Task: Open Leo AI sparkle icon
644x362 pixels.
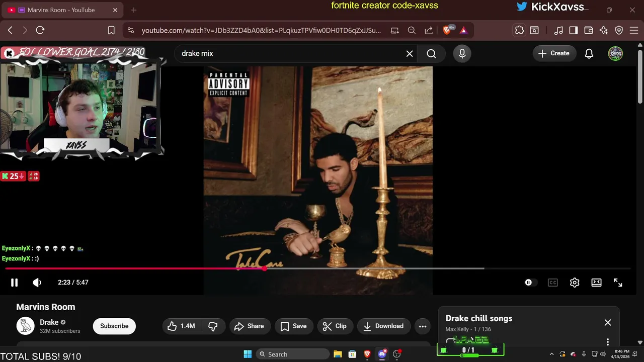Action: [x=604, y=30]
